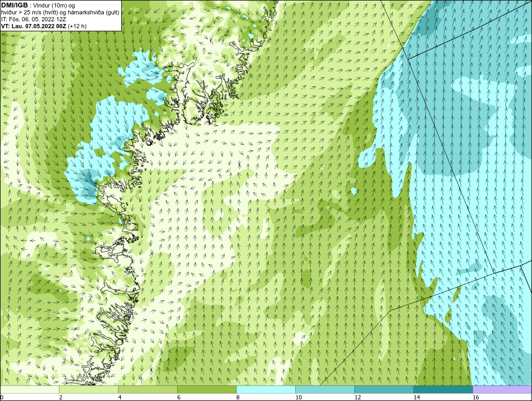Screen dimensions: 532x401
Task: Click the 14-16 m/s dark teal swatch
Action: (x=443, y=389)
